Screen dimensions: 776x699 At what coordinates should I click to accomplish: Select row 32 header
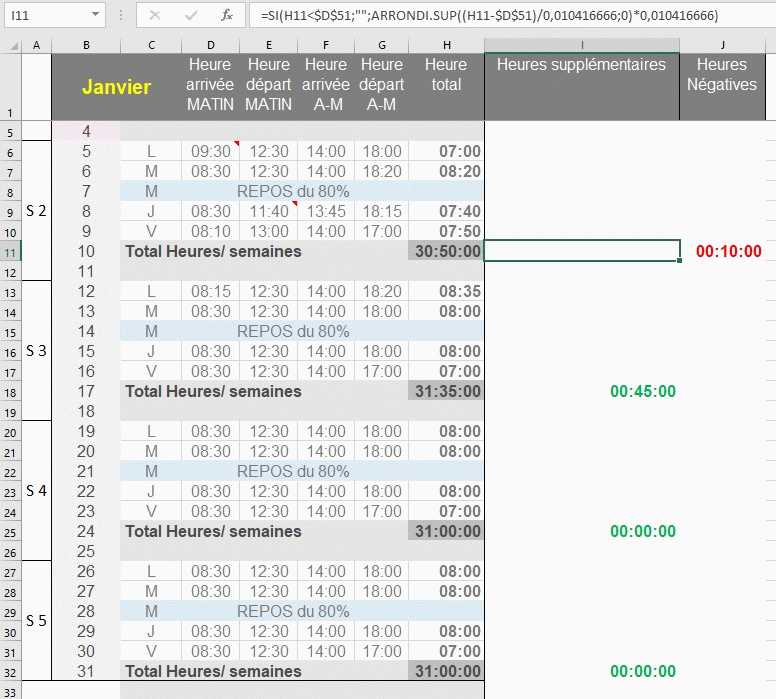[10, 673]
